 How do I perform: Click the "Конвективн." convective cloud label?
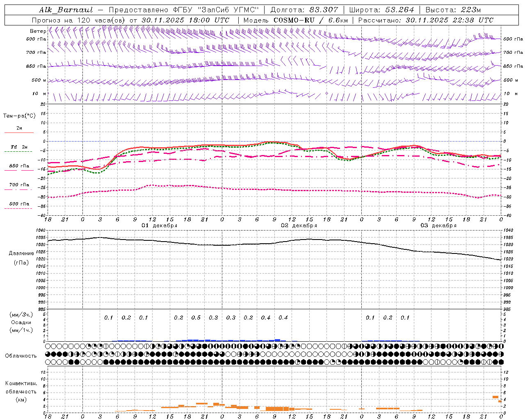pos(21,383)
